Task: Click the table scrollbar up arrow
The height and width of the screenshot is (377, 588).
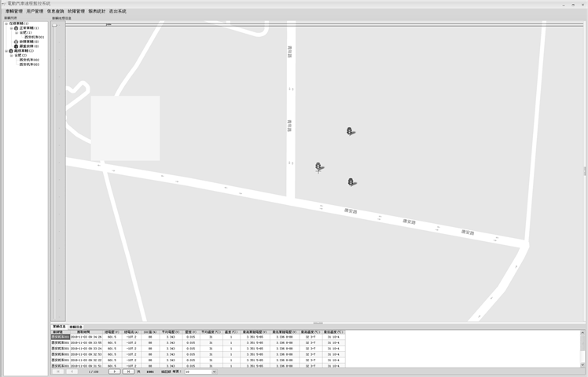Action: pyautogui.click(x=582, y=332)
